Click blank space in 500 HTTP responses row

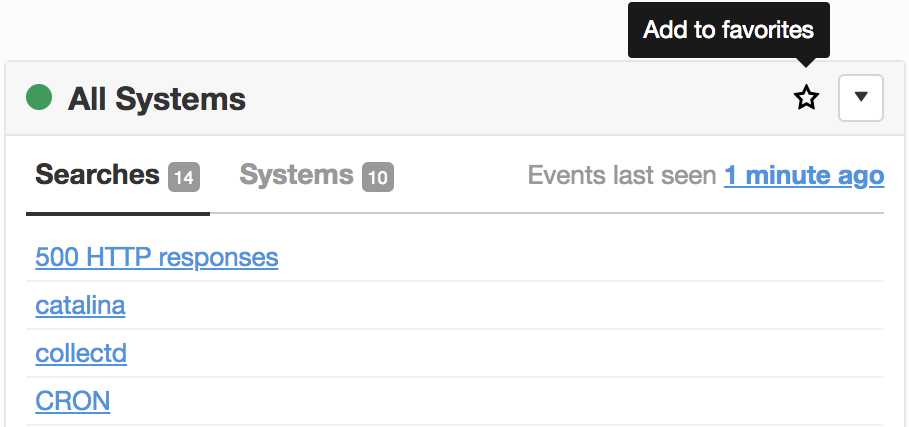[580, 257]
